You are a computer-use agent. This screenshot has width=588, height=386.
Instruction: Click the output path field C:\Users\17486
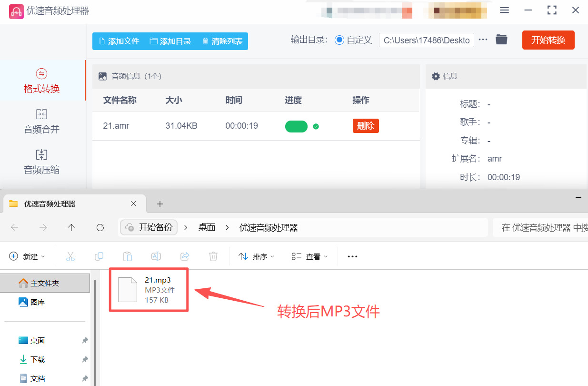point(427,40)
